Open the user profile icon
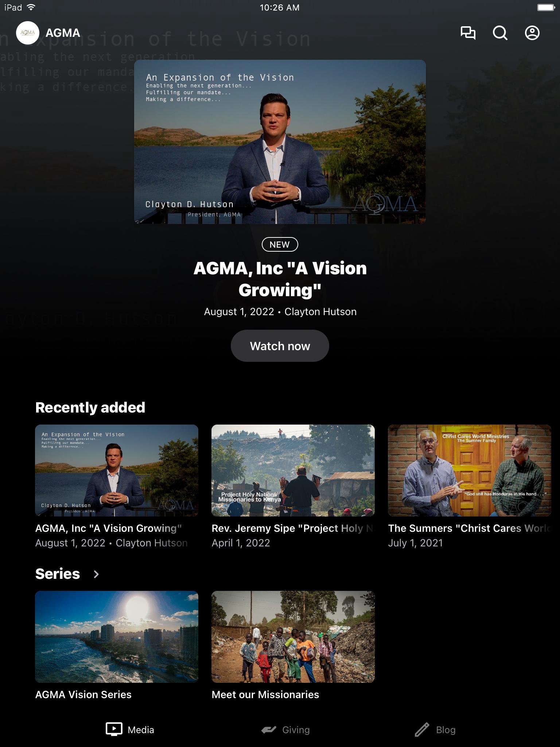560x747 pixels. tap(532, 33)
